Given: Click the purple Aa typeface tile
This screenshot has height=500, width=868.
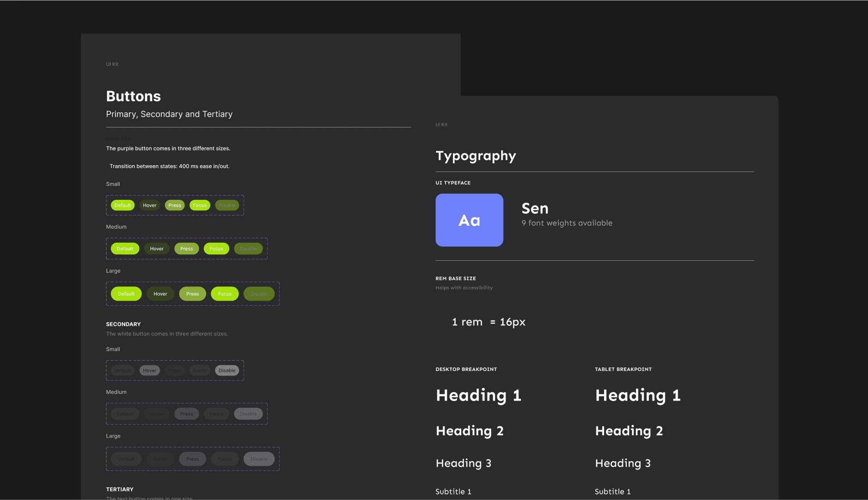Looking at the screenshot, I should point(469,220).
